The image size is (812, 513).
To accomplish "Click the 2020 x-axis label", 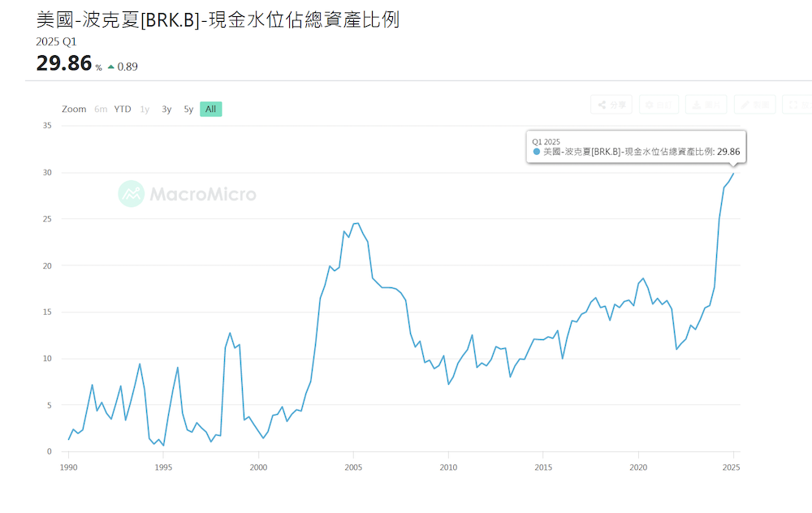I will click(638, 468).
